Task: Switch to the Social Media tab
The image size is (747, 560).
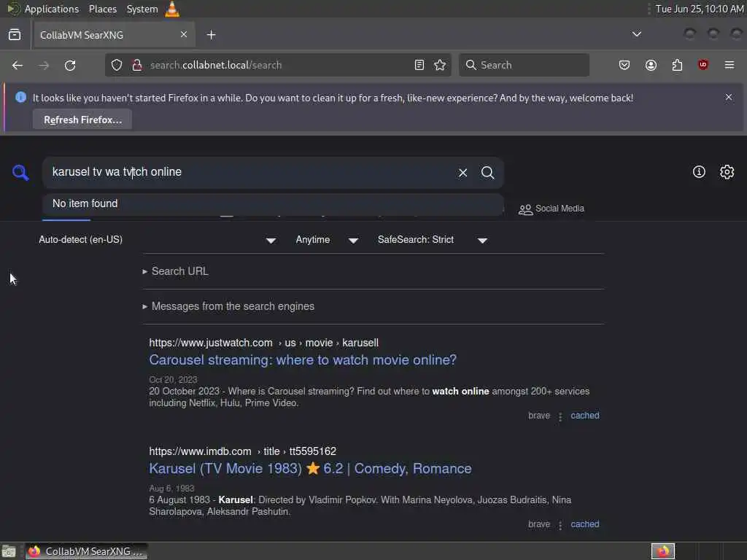Action: (551, 209)
